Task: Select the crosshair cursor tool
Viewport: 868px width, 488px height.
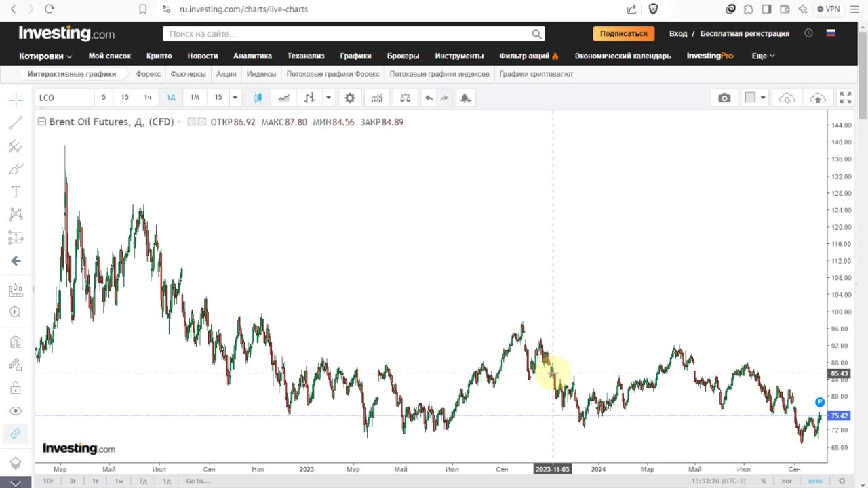Action: point(16,100)
